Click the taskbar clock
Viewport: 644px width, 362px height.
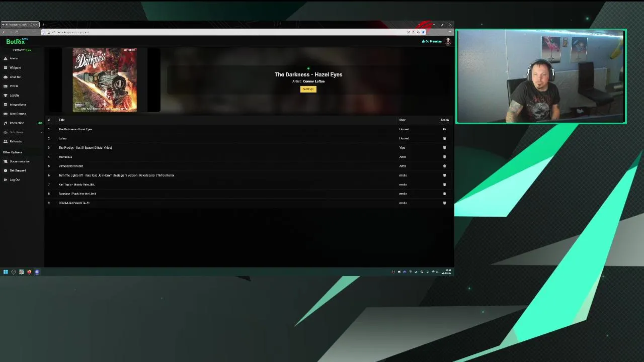[446, 272]
